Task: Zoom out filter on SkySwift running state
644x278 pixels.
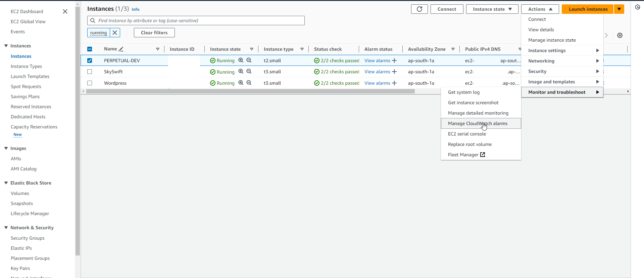Action: [249, 71]
